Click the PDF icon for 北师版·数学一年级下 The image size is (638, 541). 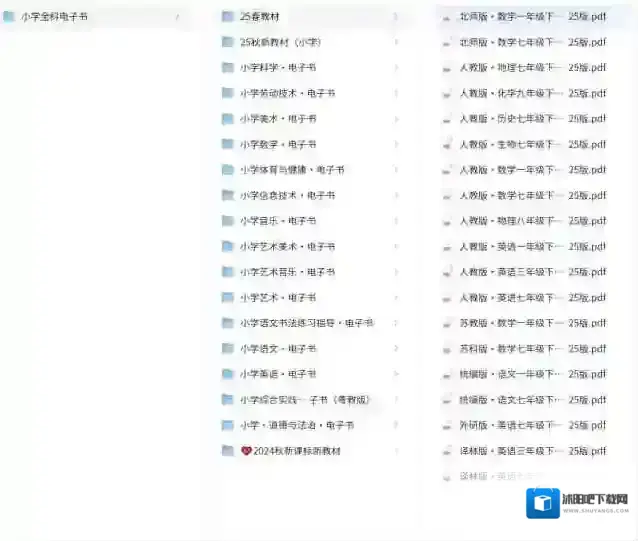point(447,17)
